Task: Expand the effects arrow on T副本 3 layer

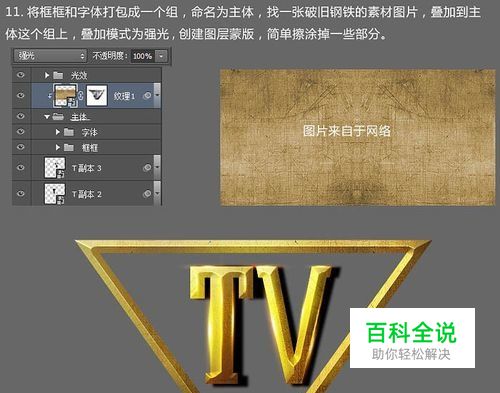Action: click(157, 167)
